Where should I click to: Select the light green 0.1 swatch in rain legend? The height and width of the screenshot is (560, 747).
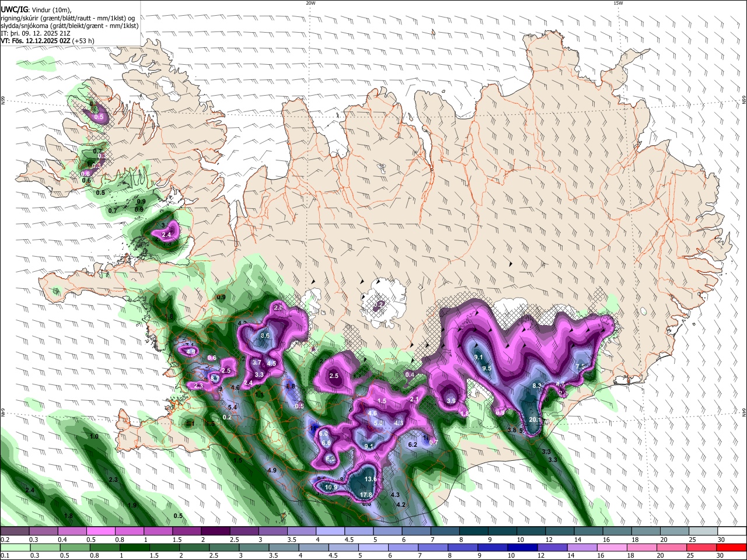[15, 547]
